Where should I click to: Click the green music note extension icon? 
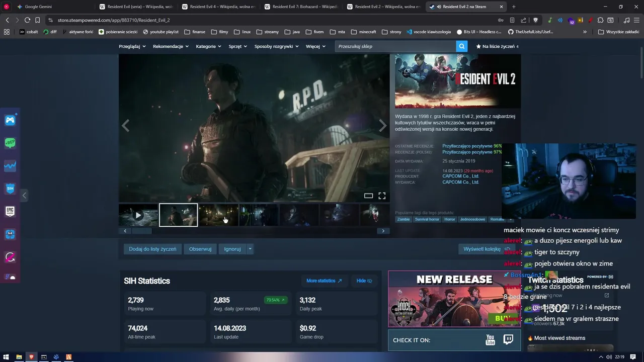click(550, 20)
